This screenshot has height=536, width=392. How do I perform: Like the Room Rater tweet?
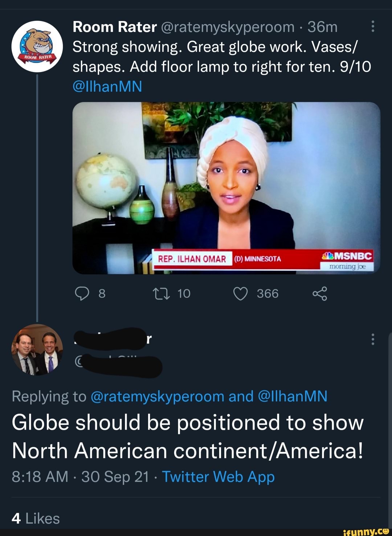click(x=240, y=294)
